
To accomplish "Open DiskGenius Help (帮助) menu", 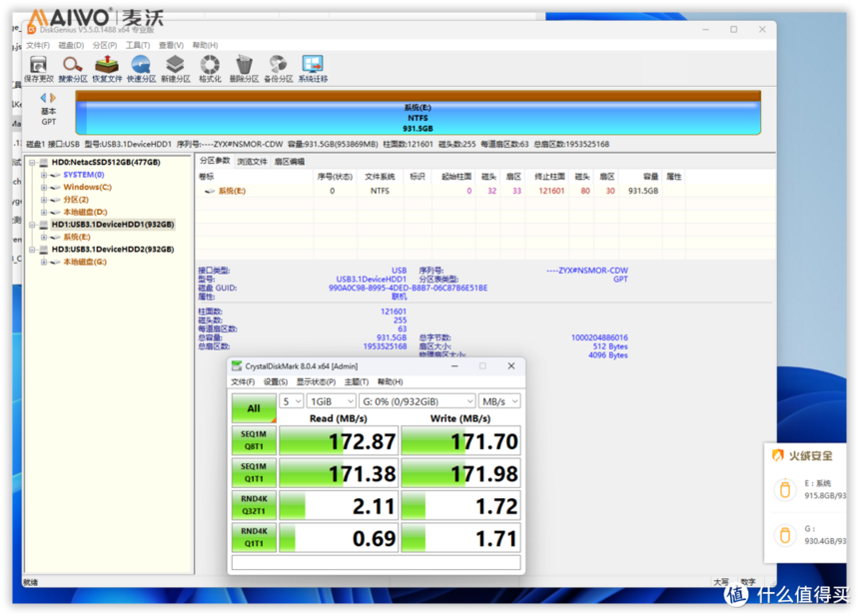I will 205,45.
